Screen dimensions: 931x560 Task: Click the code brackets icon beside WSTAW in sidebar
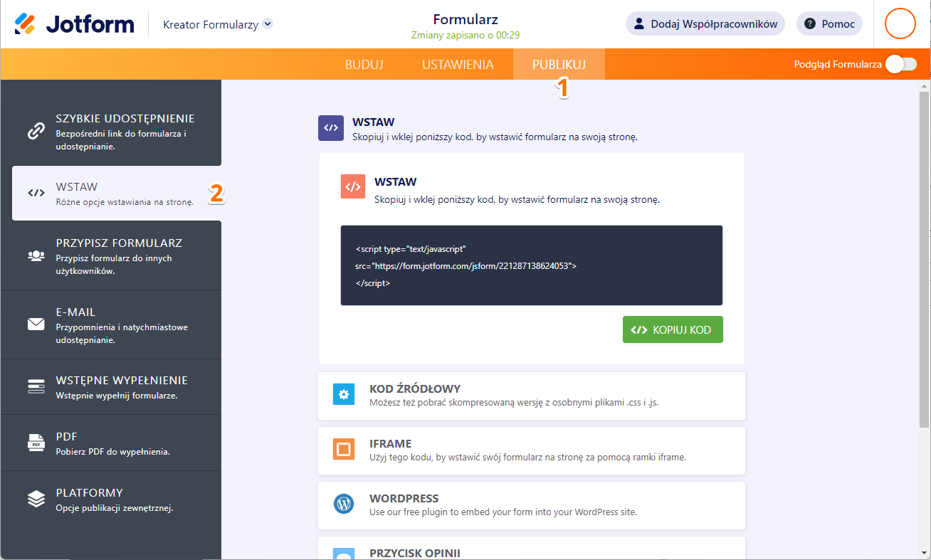36,193
